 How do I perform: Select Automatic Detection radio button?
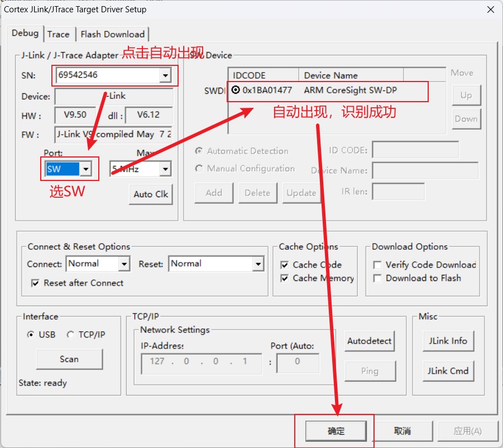[x=199, y=151]
